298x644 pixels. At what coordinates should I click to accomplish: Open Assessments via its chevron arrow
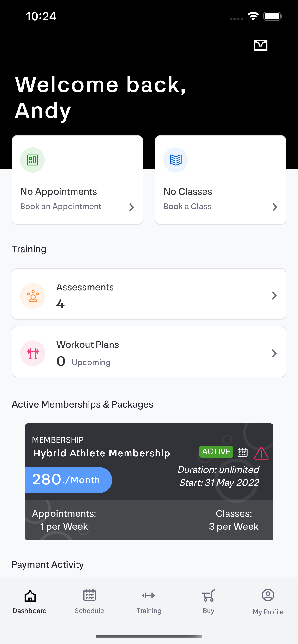[274, 296]
